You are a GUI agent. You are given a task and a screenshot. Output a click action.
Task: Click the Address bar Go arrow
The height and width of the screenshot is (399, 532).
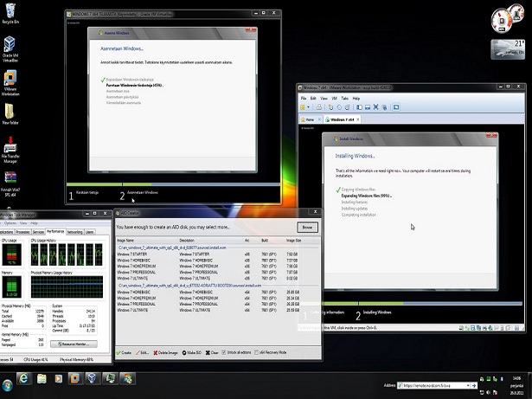coord(474,385)
